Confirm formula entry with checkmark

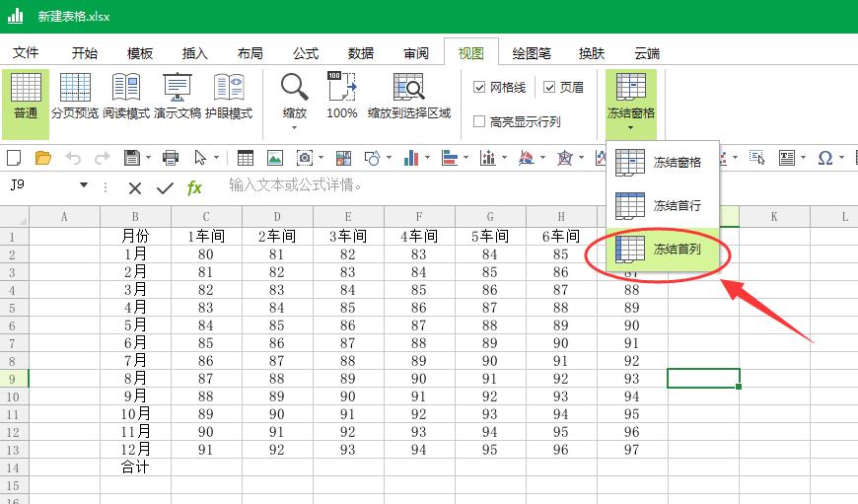pos(165,188)
